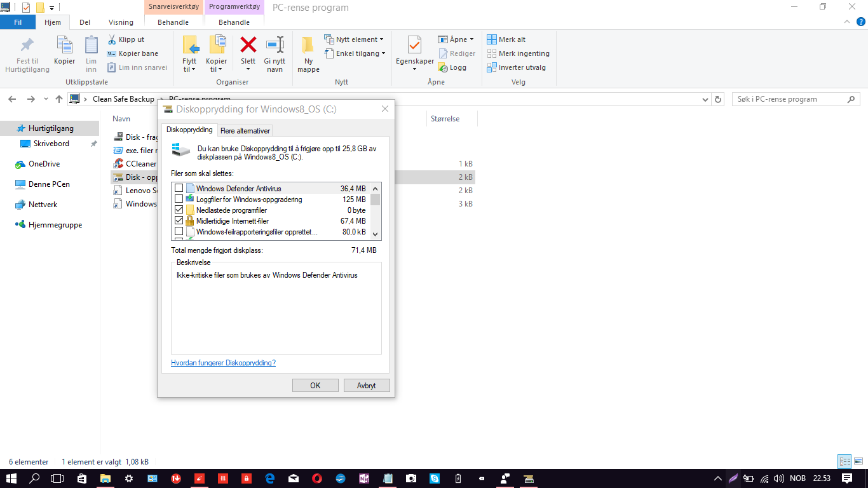Open the Fil menu tab

(x=18, y=22)
